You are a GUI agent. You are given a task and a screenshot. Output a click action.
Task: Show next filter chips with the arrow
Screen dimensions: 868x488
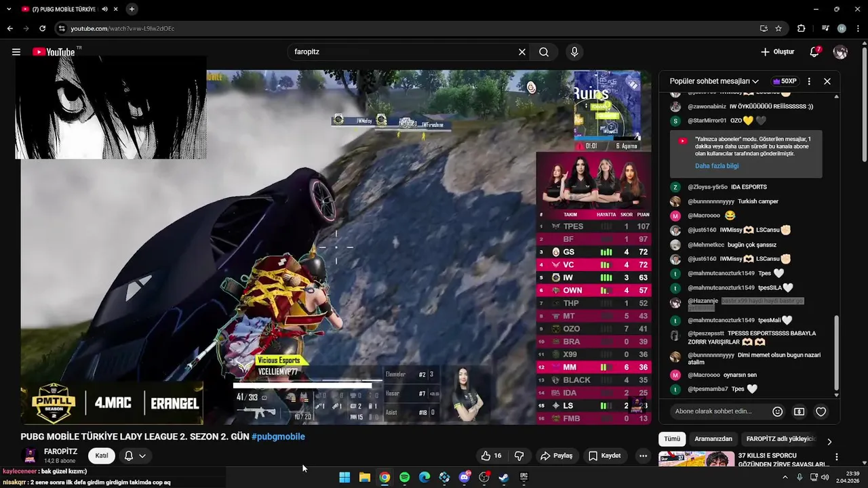pos(829,441)
